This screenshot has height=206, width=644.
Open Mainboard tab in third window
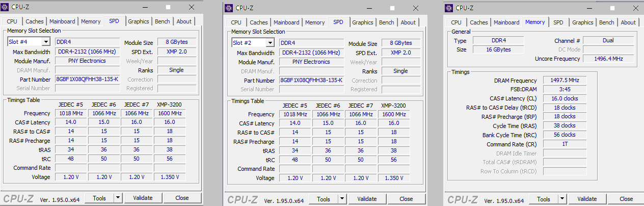point(507,22)
